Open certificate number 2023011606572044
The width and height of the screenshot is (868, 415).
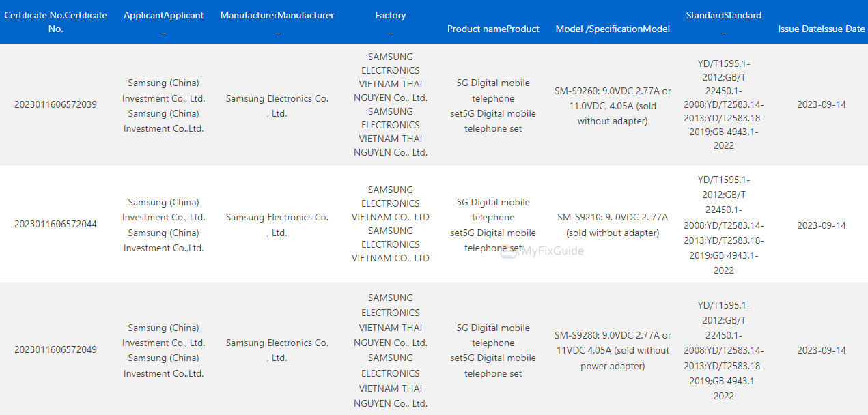55,225
